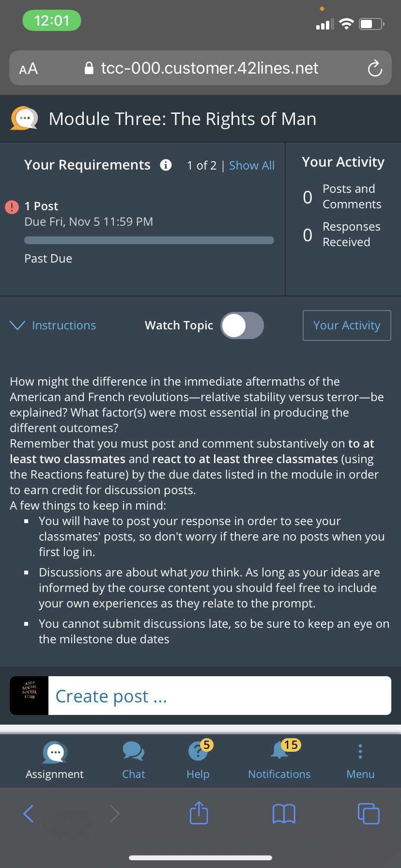
Task: Open the AA text size menu
Action: (29, 69)
